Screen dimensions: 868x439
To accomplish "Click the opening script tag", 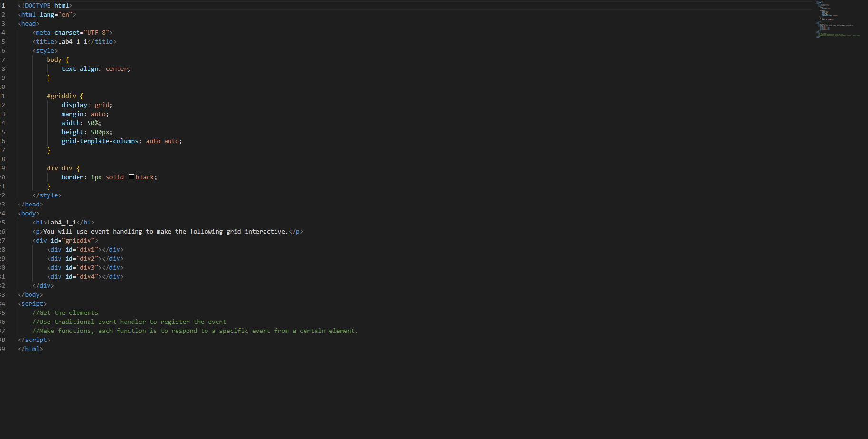I will click(32, 304).
